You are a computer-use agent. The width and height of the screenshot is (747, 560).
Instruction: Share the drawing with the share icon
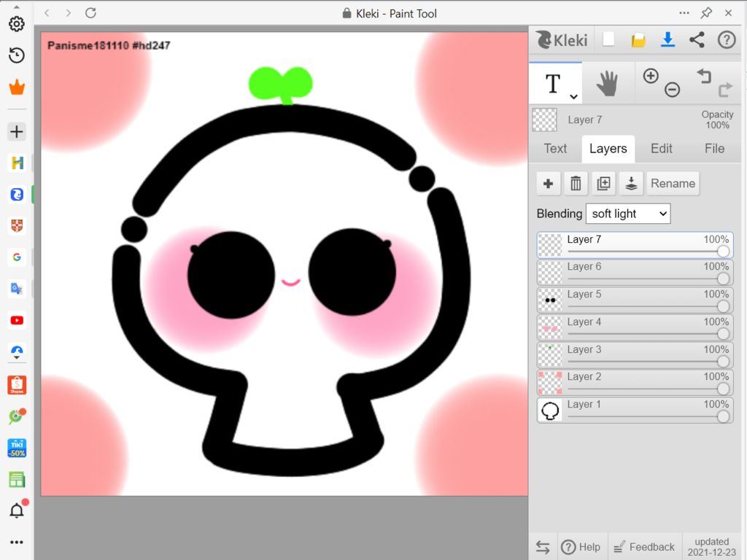(x=697, y=39)
